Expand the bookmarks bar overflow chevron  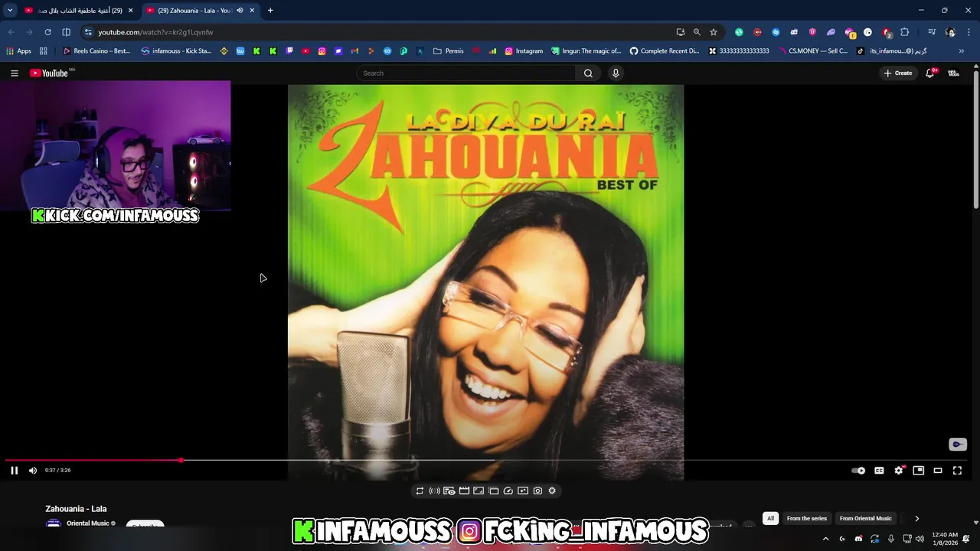pos(962,51)
